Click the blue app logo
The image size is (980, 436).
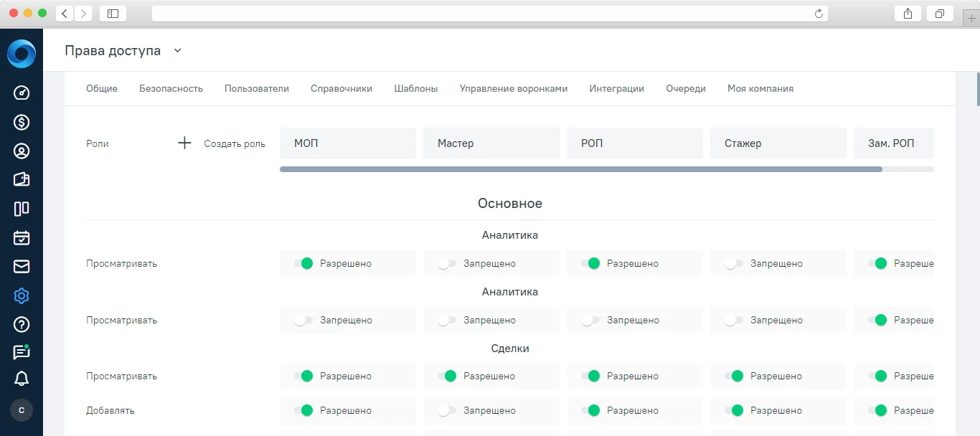point(22,54)
